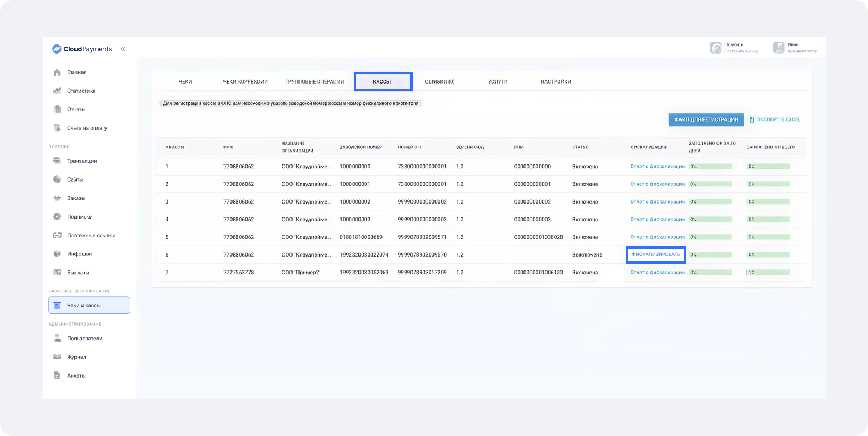Click the 1% total fill bar for register 7

(x=768, y=273)
